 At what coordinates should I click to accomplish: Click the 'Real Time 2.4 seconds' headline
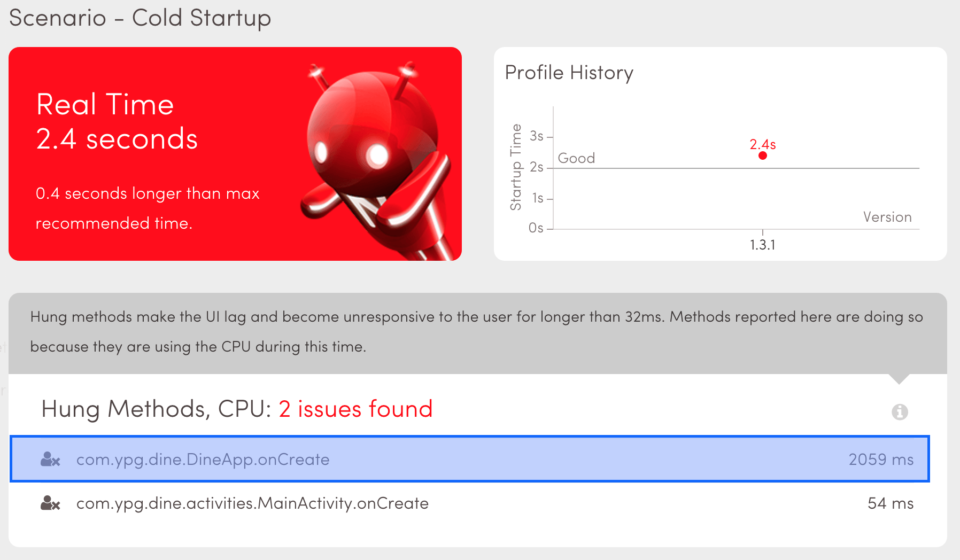(x=117, y=121)
